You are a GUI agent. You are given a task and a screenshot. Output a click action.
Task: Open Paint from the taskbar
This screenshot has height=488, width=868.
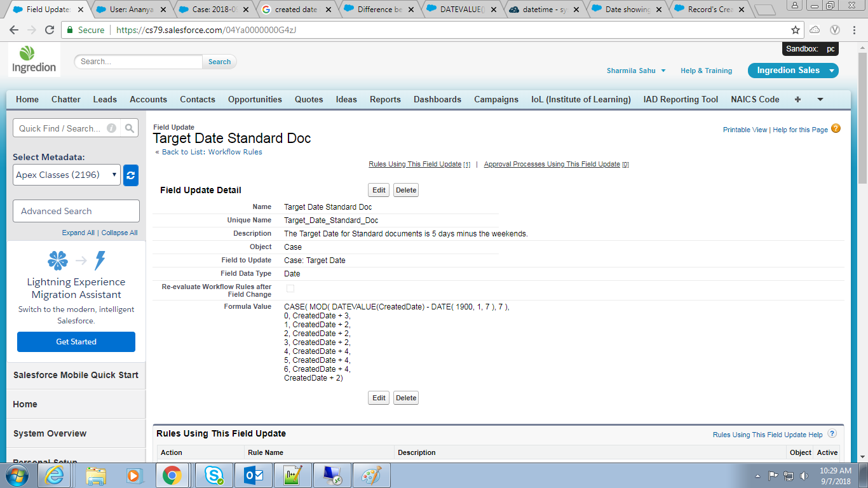tap(371, 475)
